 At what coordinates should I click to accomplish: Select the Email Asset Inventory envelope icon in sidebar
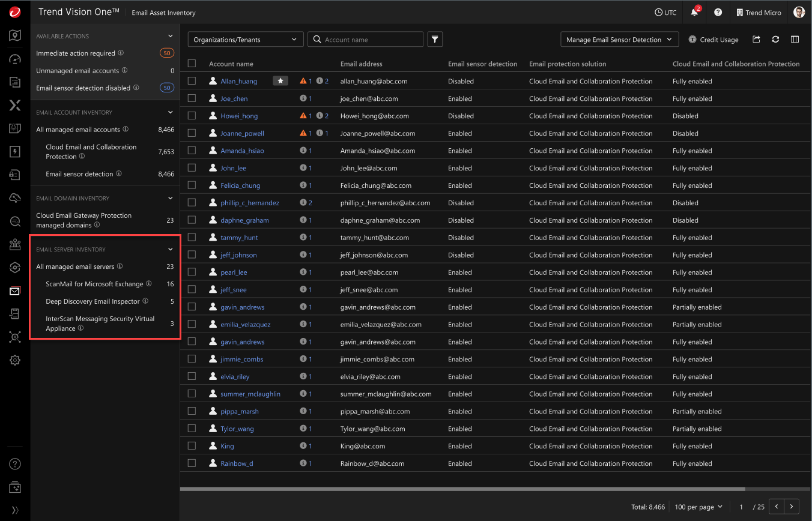[x=14, y=291]
